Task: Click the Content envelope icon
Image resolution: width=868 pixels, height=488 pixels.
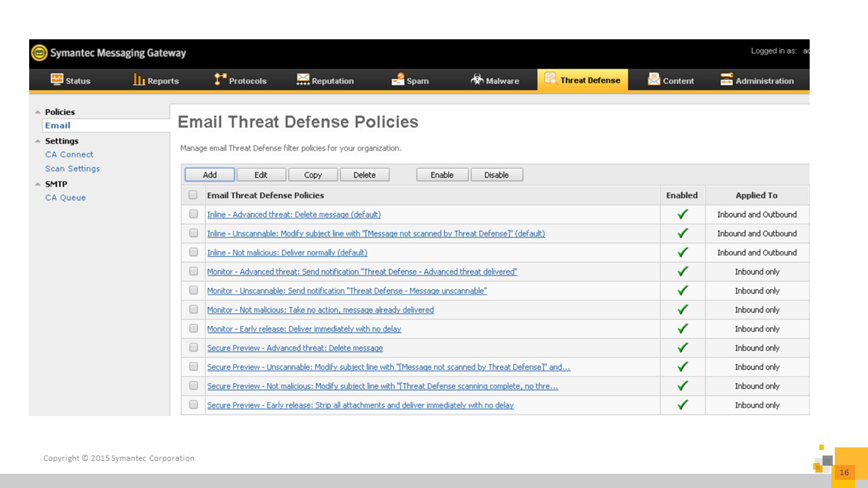Action: click(654, 80)
